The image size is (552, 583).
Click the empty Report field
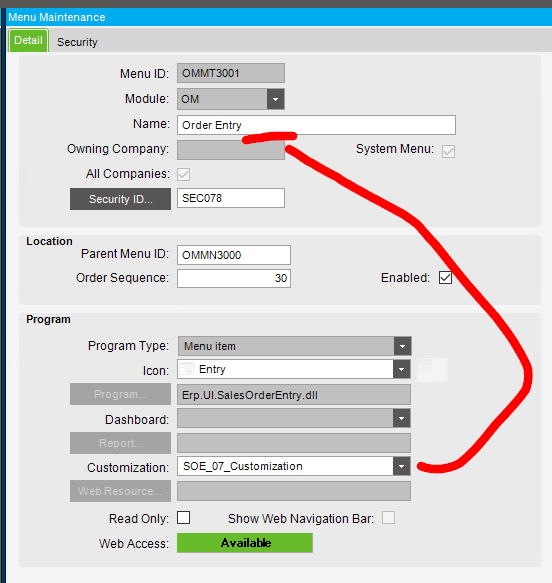pos(294,443)
